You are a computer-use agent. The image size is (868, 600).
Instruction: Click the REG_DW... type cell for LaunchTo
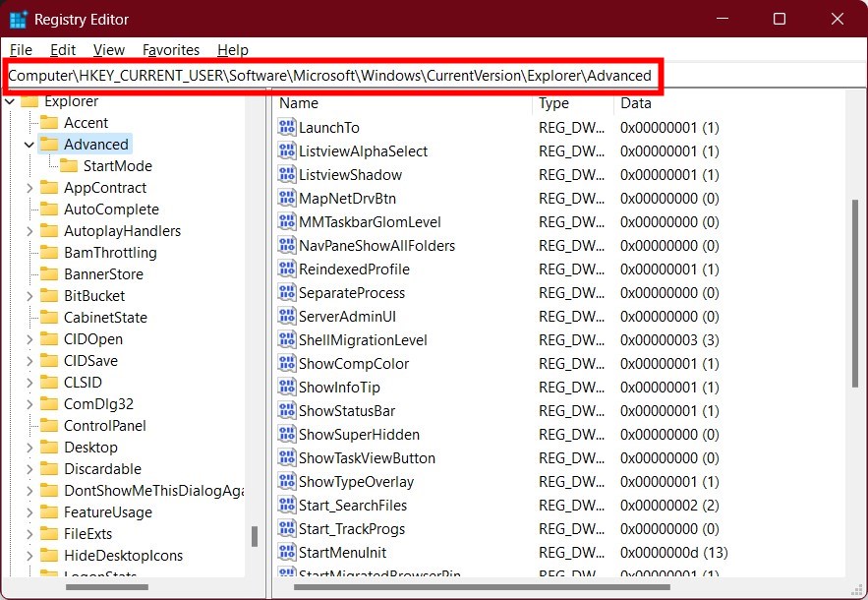pos(571,128)
